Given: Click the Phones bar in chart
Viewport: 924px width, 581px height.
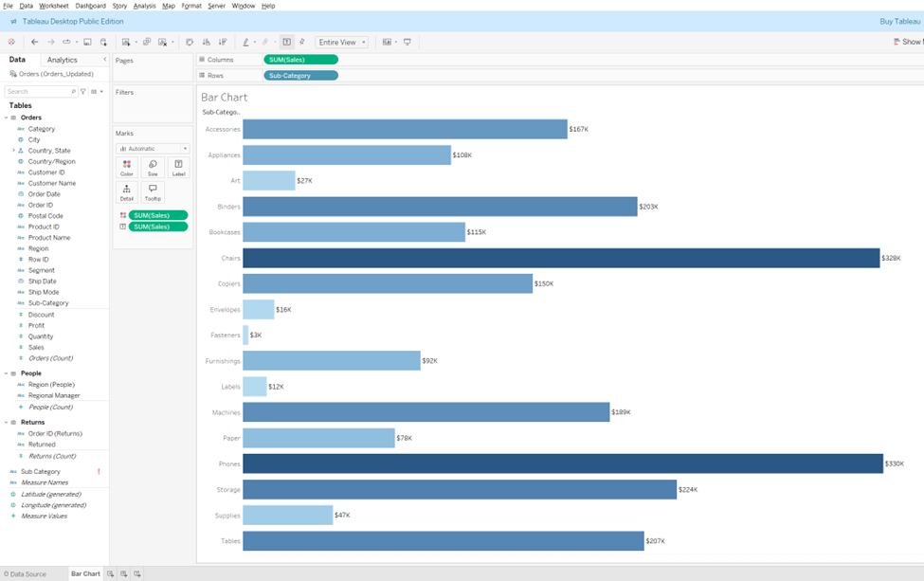Looking at the screenshot, I should click(x=563, y=463).
